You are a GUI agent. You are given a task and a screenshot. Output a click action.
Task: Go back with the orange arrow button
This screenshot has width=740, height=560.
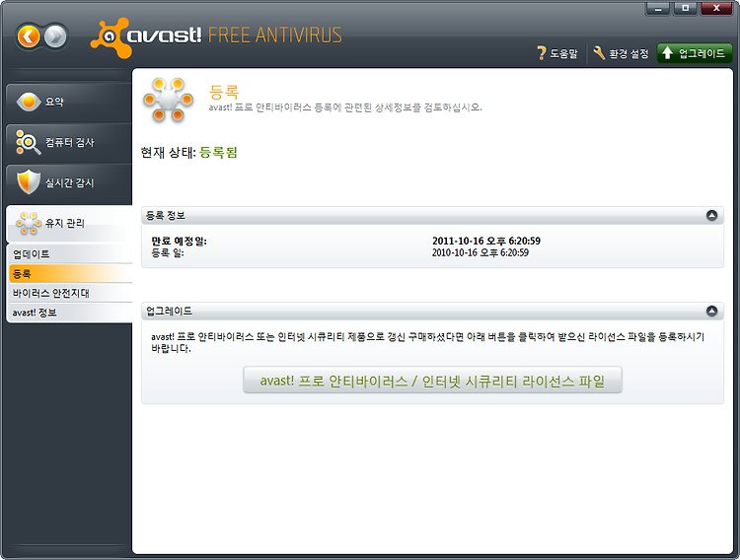point(29,36)
